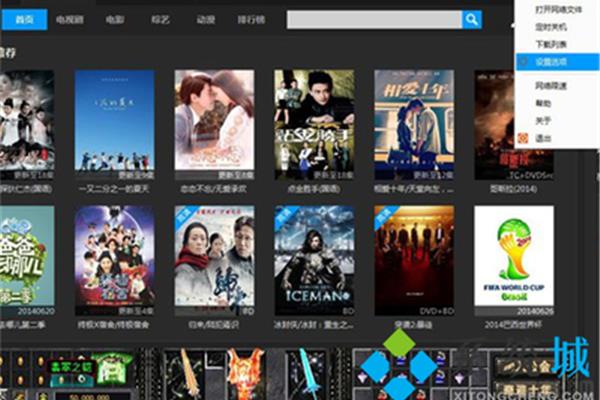Click the golden sword in the ad banner
Image resolution: width=600 pixels, height=400 pixels.
(x=189, y=374)
